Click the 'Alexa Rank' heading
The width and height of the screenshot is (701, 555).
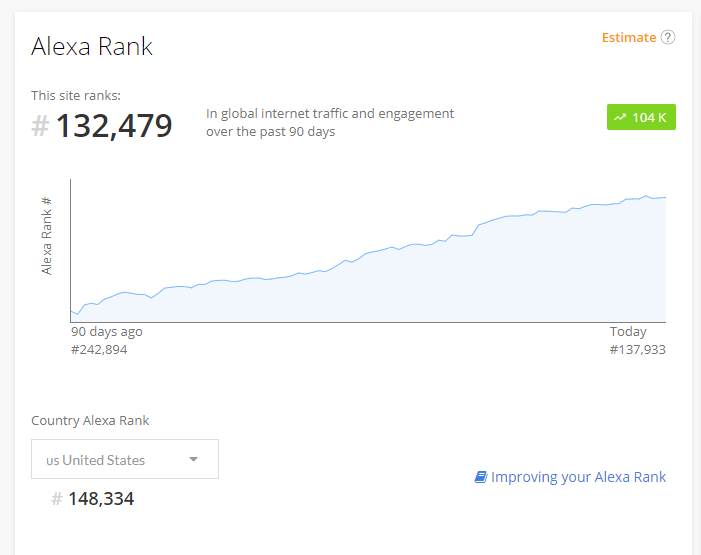pos(92,46)
